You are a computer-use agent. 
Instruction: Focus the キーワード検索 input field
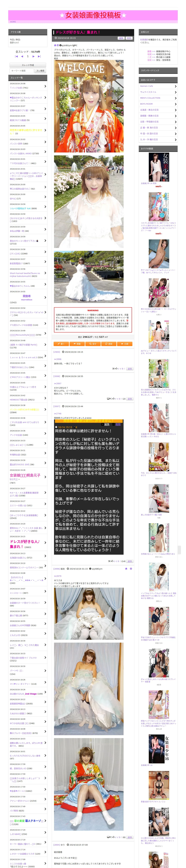[x=22, y=71]
